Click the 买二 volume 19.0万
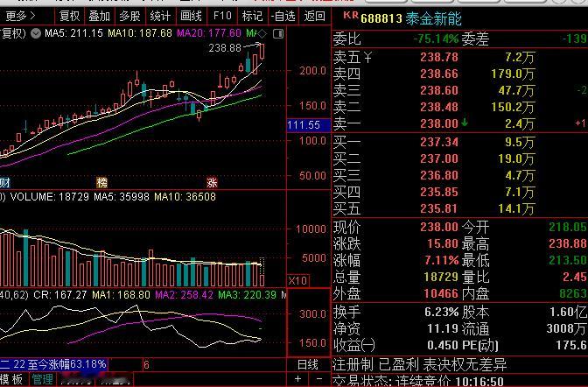This screenshot has width=588, height=387. 516,158
